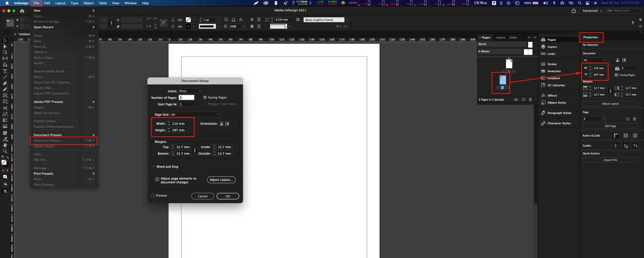The image size is (644, 258).
Task: Select the Scissors tool
Action: tap(5, 108)
